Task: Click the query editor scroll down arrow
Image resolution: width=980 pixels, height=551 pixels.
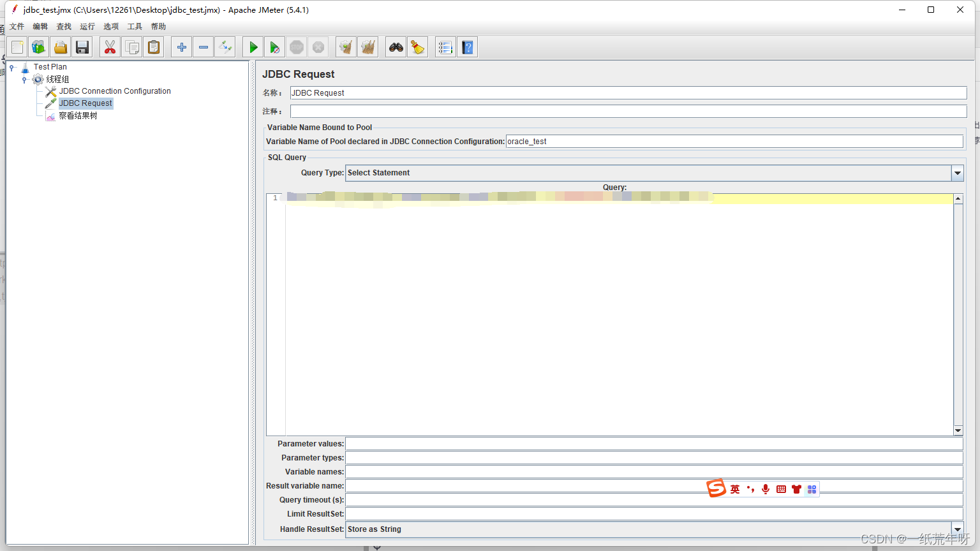Action: [958, 431]
